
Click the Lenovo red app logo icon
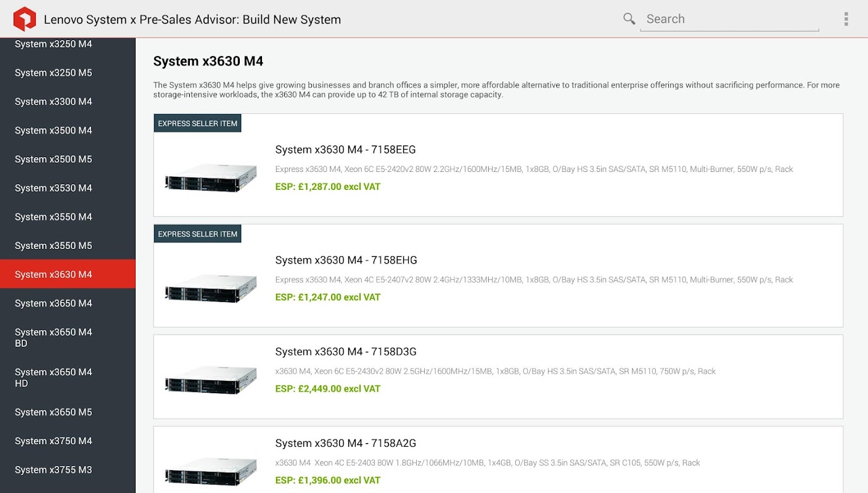coord(25,19)
